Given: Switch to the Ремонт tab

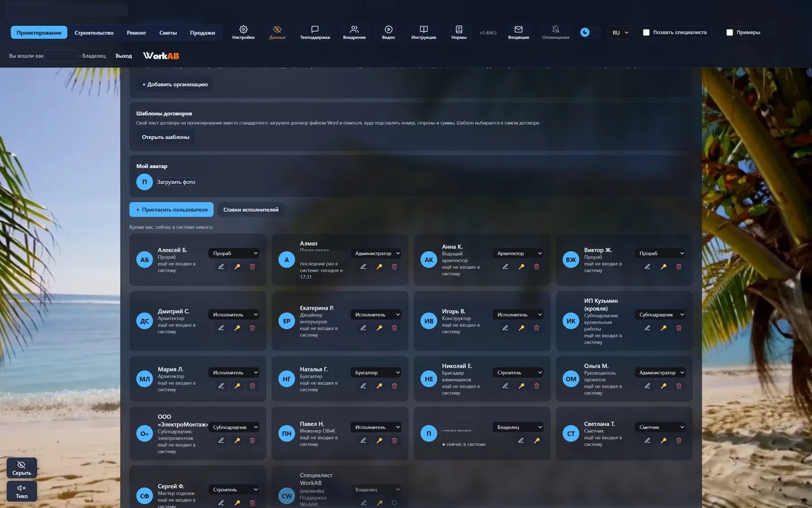Looking at the screenshot, I should (136, 33).
